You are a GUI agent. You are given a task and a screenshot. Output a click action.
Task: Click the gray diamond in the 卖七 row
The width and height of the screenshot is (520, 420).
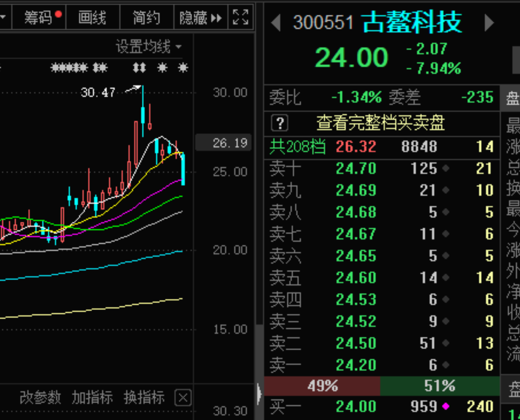[446, 234]
